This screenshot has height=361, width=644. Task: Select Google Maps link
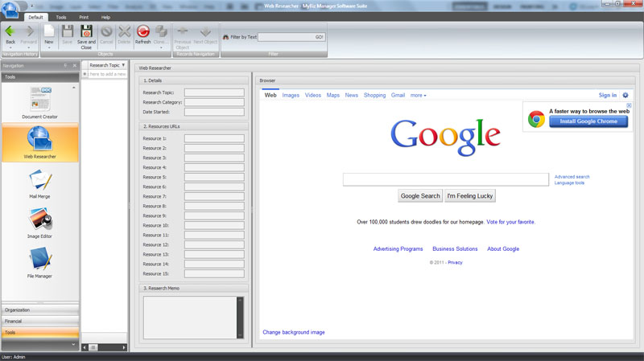[x=333, y=95]
